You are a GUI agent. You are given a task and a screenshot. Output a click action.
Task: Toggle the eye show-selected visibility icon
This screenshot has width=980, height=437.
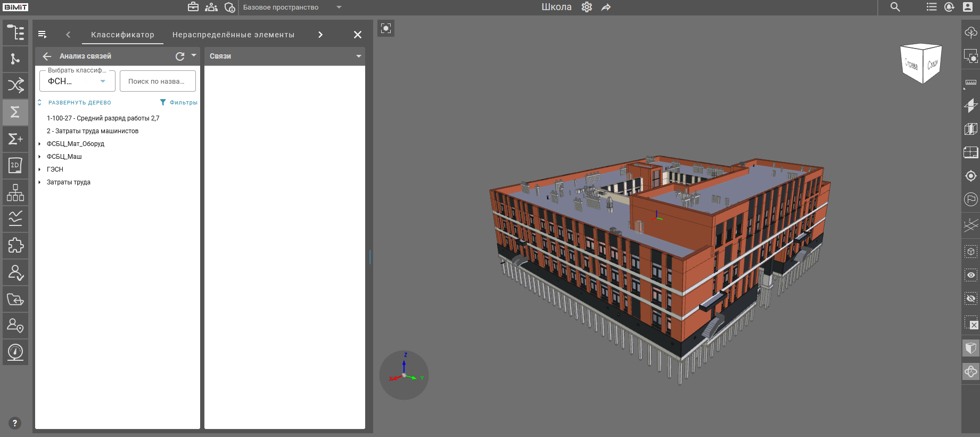click(x=970, y=275)
